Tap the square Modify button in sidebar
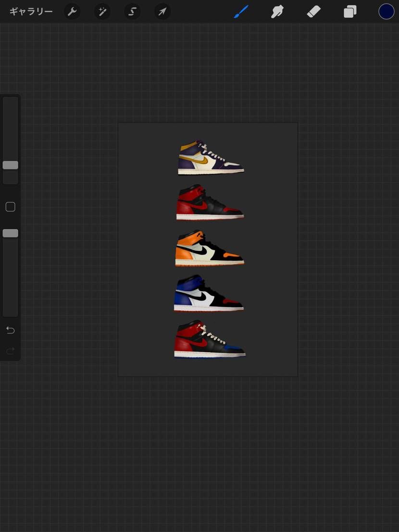The height and width of the screenshot is (532, 399). point(11,207)
